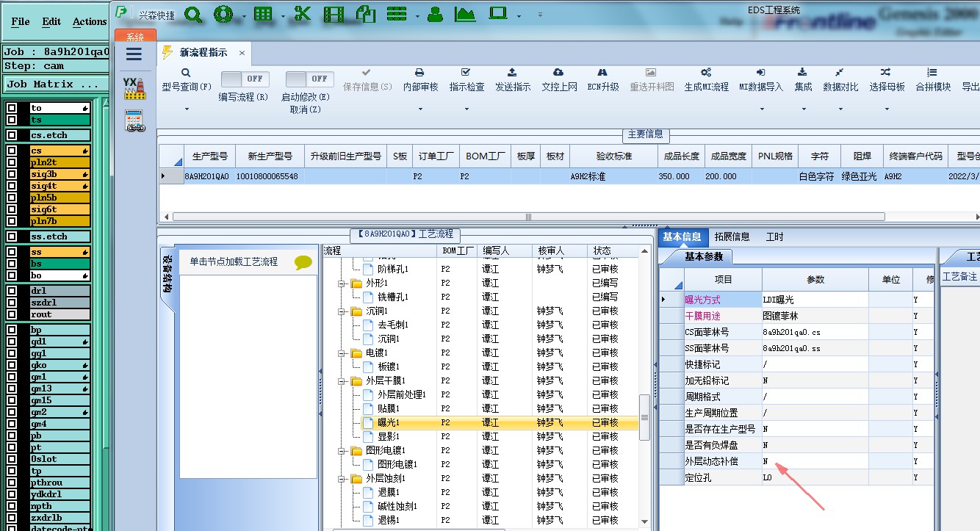Switch to 工时 tab

click(x=774, y=236)
